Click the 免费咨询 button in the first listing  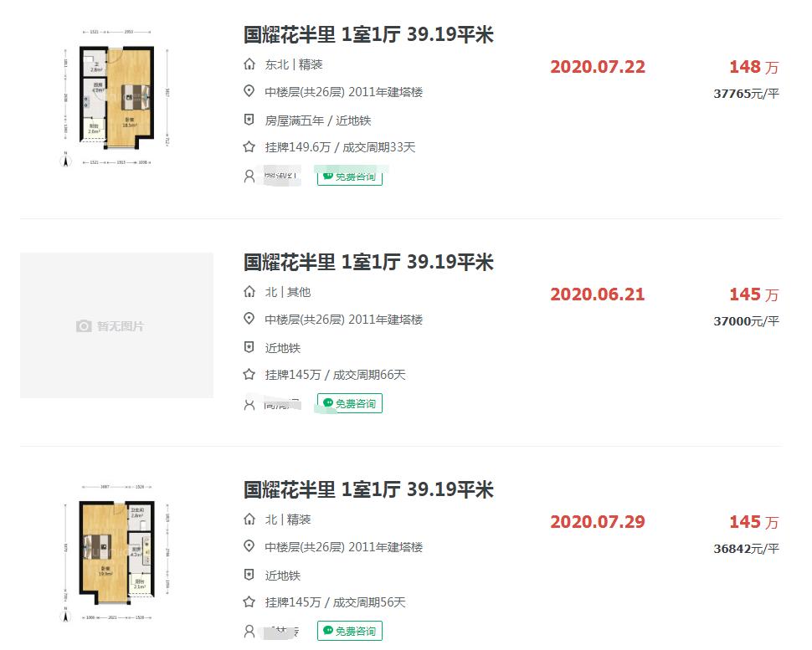click(349, 177)
